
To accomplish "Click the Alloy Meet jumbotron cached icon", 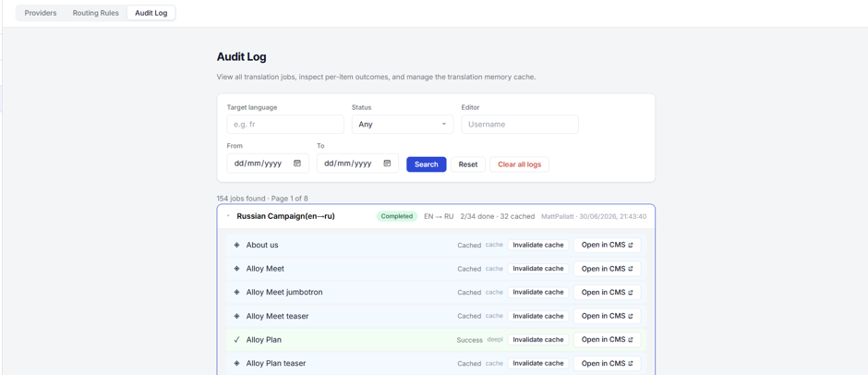I will point(237,292).
